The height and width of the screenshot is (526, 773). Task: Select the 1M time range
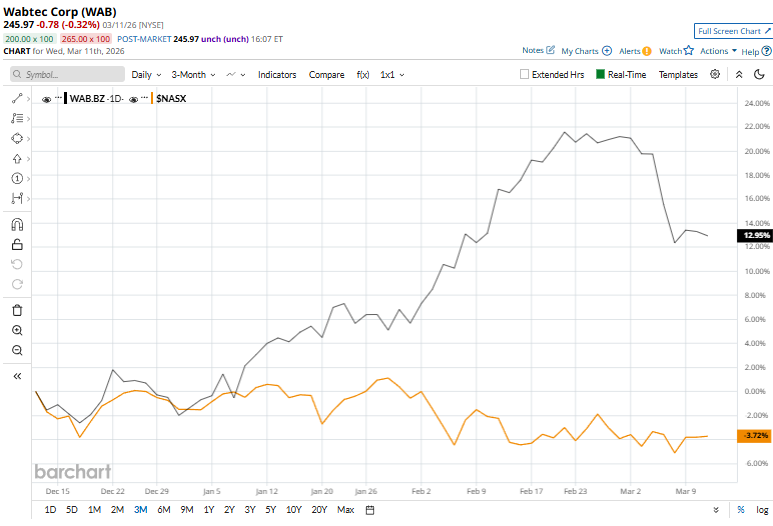pos(95,510)
